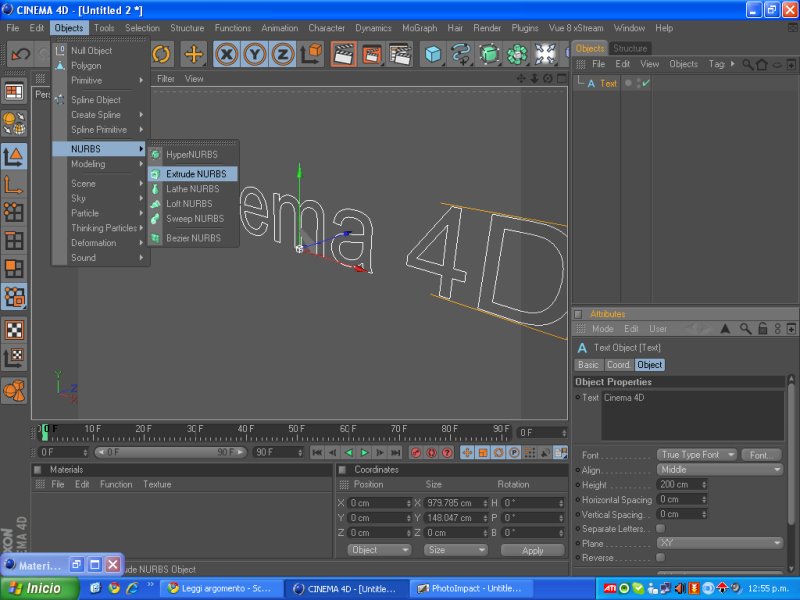Click the Height 200 cm field
This screenshot has height=600, width=800.
[682, 484]
